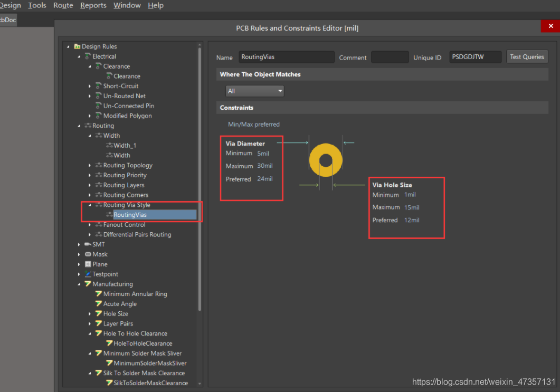Expand the Testpoint node arrow
560x392 pixels.
[79, 274]
